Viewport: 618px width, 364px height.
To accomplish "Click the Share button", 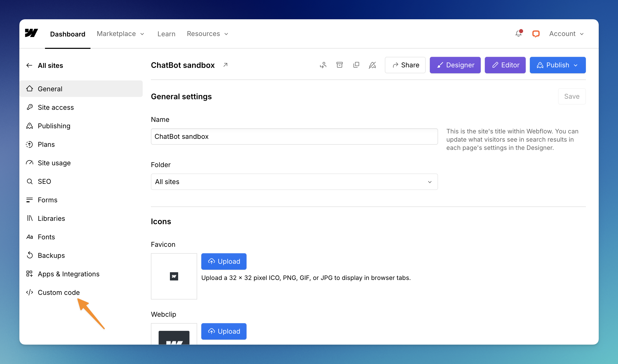I will 405,65.
